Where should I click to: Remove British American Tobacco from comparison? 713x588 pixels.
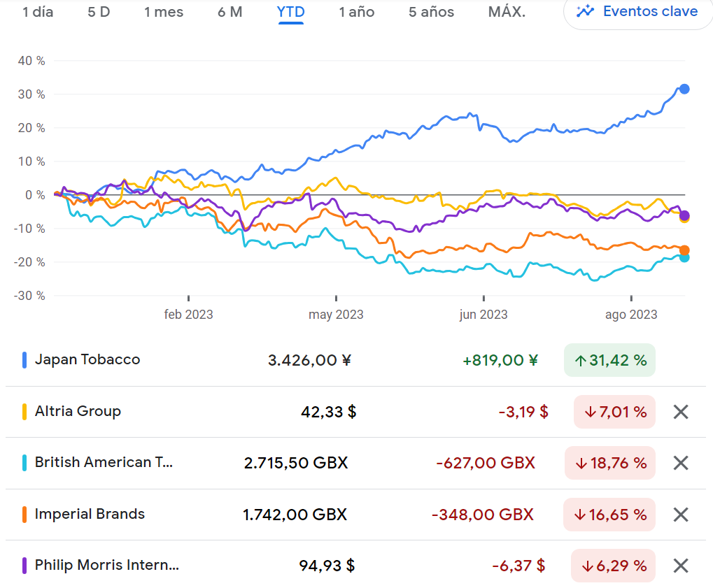(x=681, y=463)
